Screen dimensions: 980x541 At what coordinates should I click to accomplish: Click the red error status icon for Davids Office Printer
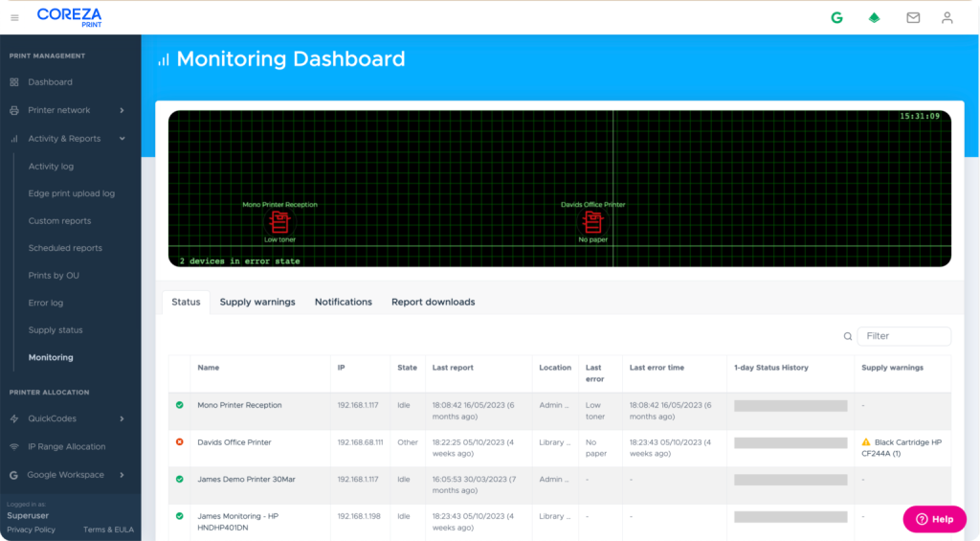pyautogui.click(x=179, y=441)
